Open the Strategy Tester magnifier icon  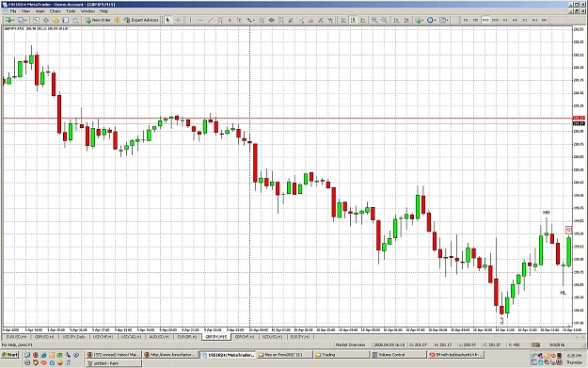tap(75, 21)
